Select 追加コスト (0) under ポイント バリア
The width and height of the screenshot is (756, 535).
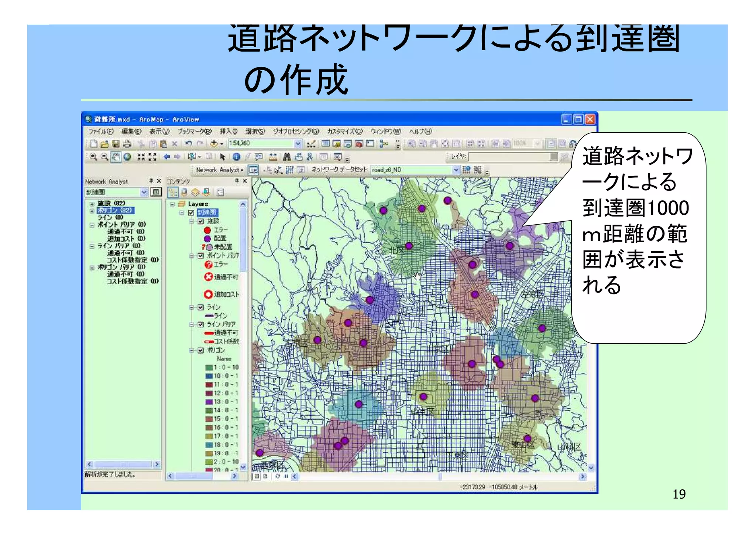126,239
